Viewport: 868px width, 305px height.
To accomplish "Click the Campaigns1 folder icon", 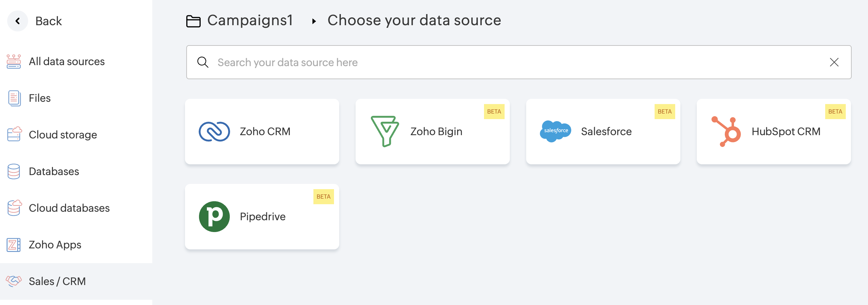I will [x=193, y=21].
